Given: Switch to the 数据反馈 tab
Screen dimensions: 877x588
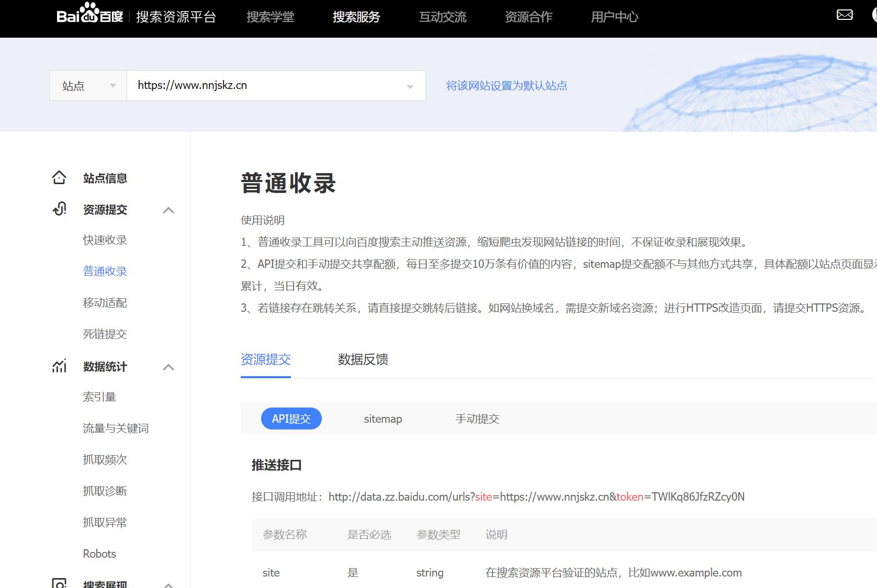Looking at the screenshot, I should coord(363,359).
